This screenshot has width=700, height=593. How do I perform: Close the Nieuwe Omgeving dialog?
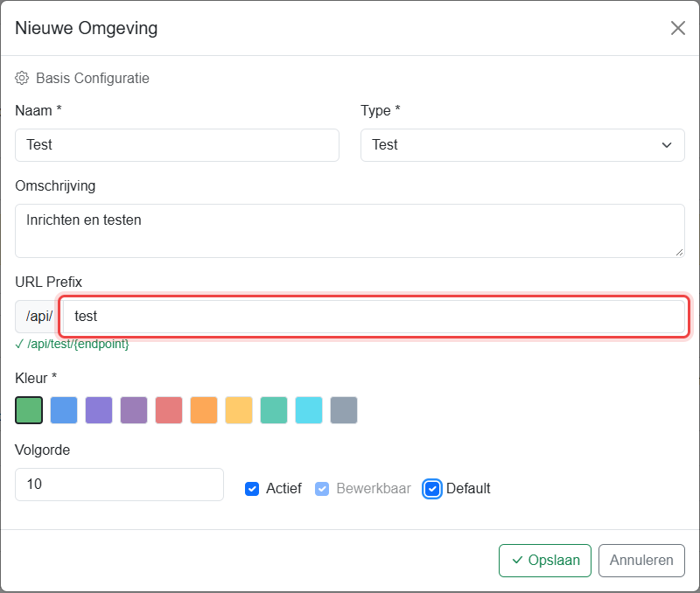coord(677,28)
